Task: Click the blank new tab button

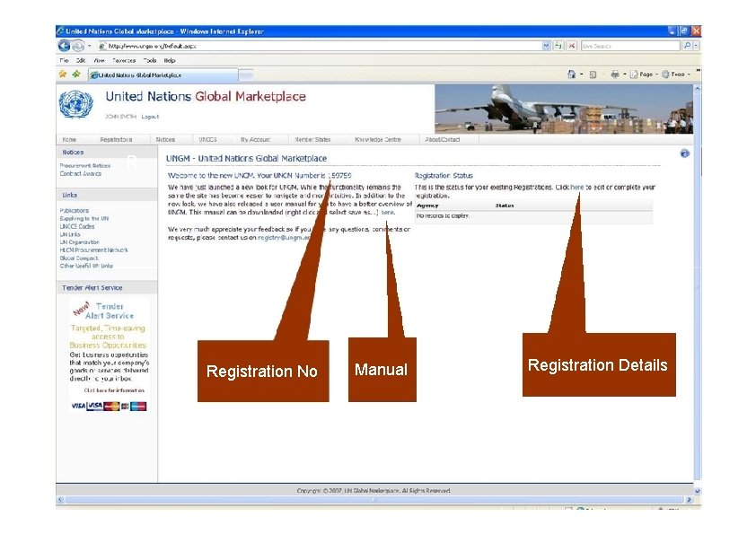Action: pyautogui.click(x=246, y=75)
